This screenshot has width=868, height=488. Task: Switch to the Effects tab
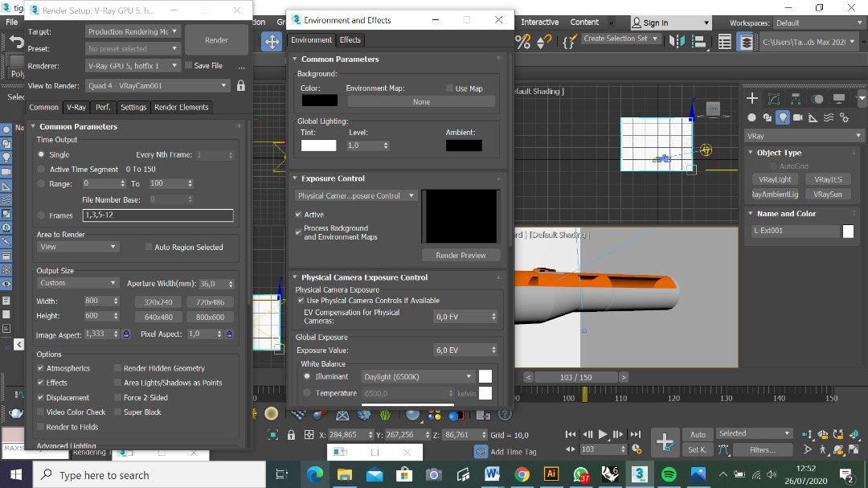(350, 40)
